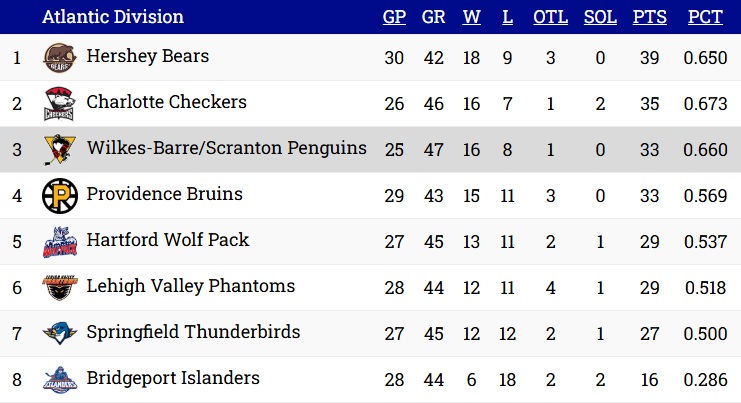Screen dimensions: 741x403
Task: Sort standings by PTS column
Action: pos(650,17)
